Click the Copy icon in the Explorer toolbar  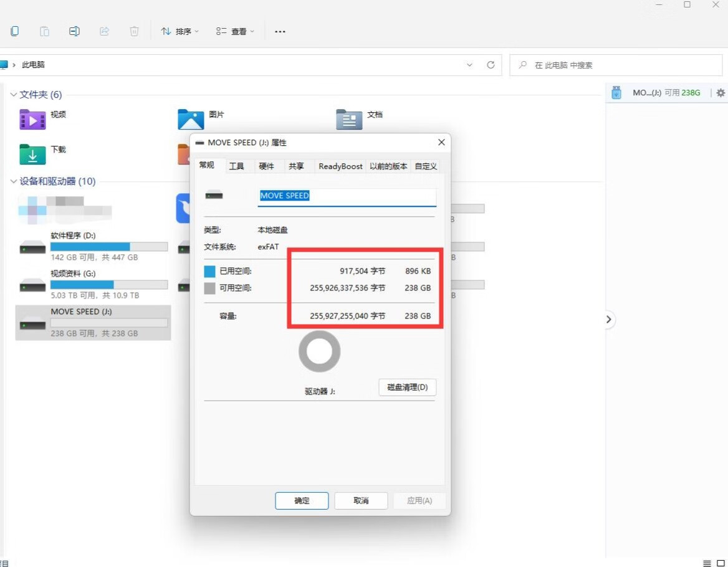14,31
